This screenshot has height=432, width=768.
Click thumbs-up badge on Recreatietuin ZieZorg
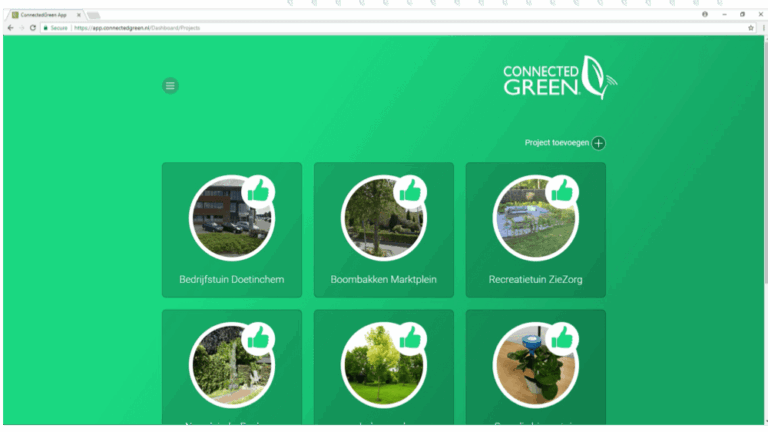(x=562, y=192)
